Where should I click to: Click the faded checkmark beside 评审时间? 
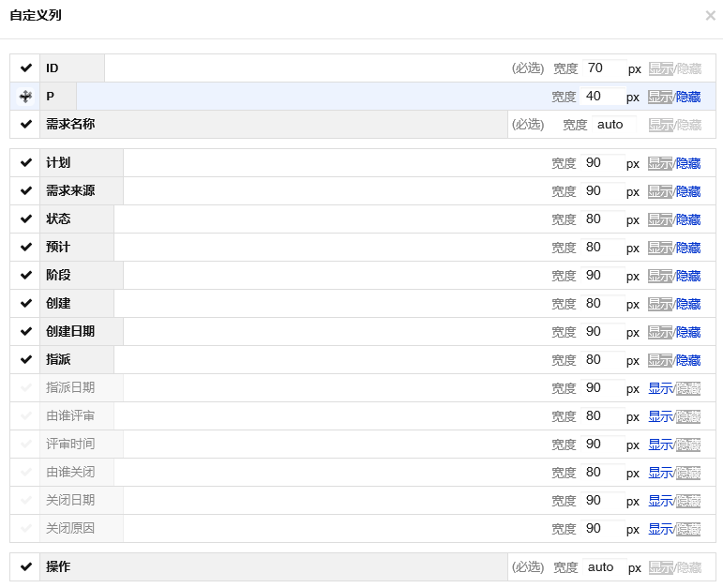point(26,445)
